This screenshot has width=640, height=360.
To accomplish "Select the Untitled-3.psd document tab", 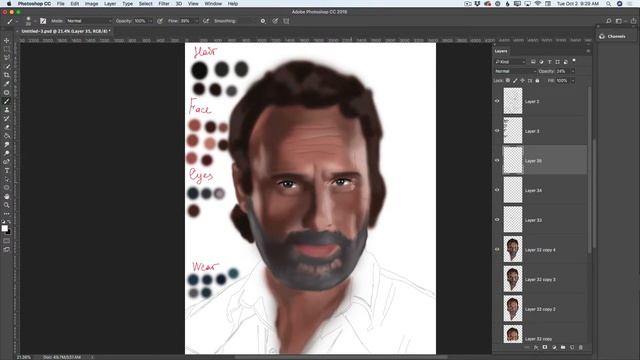I will (x=66, y=31).
